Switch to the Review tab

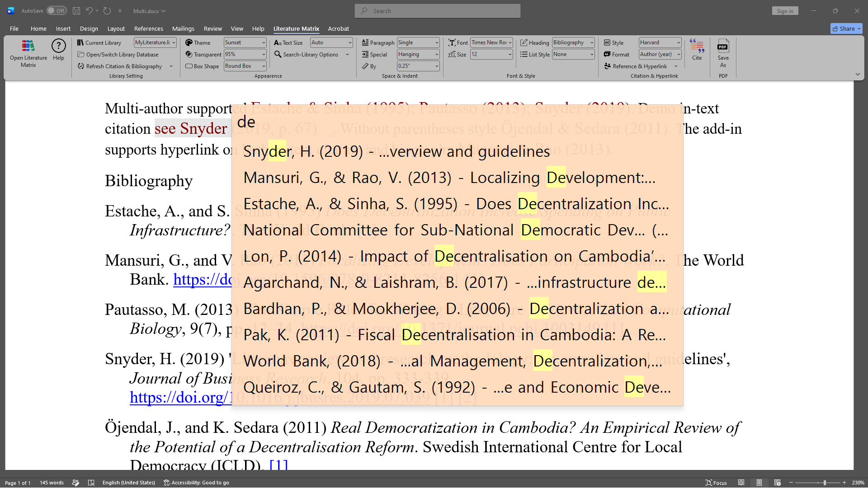point(212,28)
